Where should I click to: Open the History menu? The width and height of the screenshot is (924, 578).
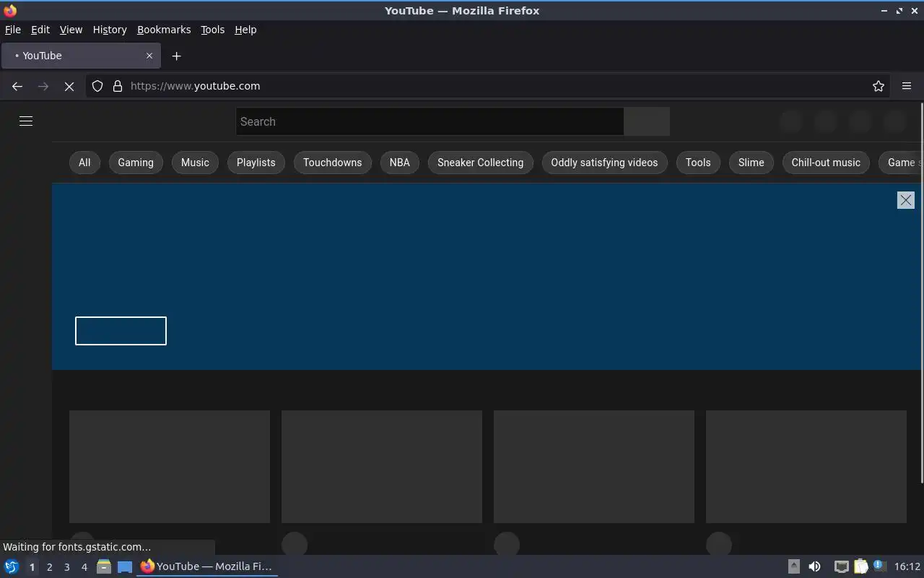(110, 30)
